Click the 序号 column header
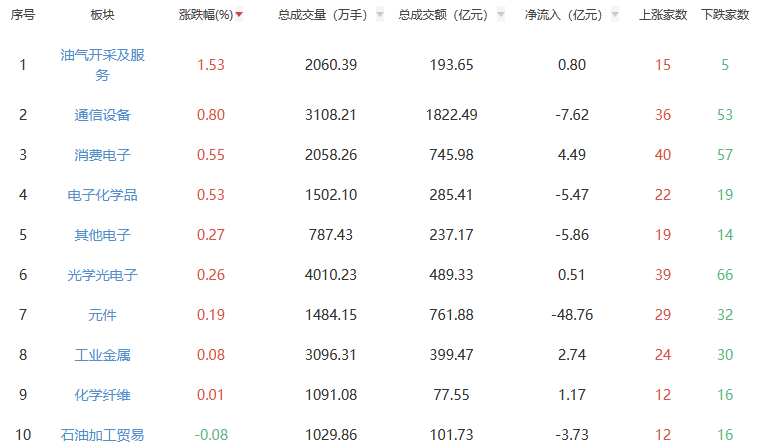Screen dimensions: 757x448 pos(23,16)
